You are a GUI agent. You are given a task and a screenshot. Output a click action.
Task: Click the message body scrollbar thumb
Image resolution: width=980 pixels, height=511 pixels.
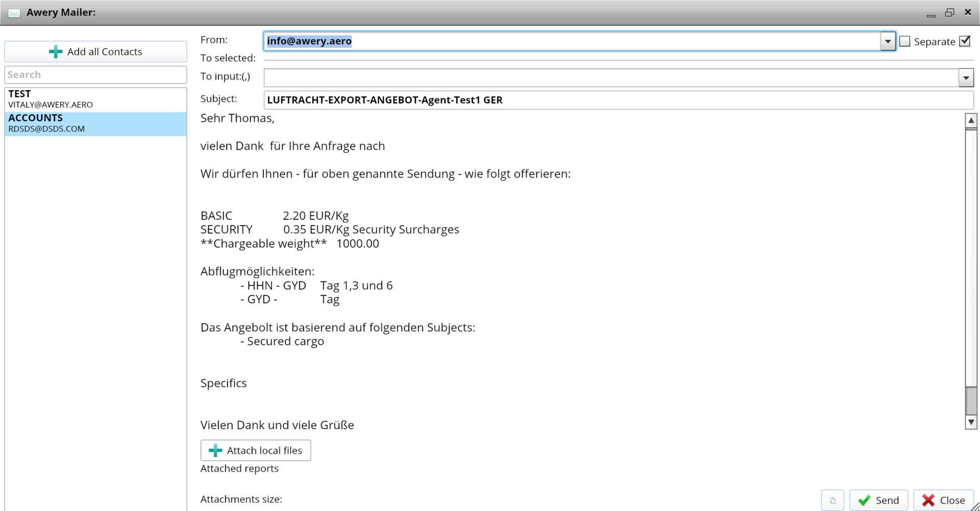coord(971,400)
